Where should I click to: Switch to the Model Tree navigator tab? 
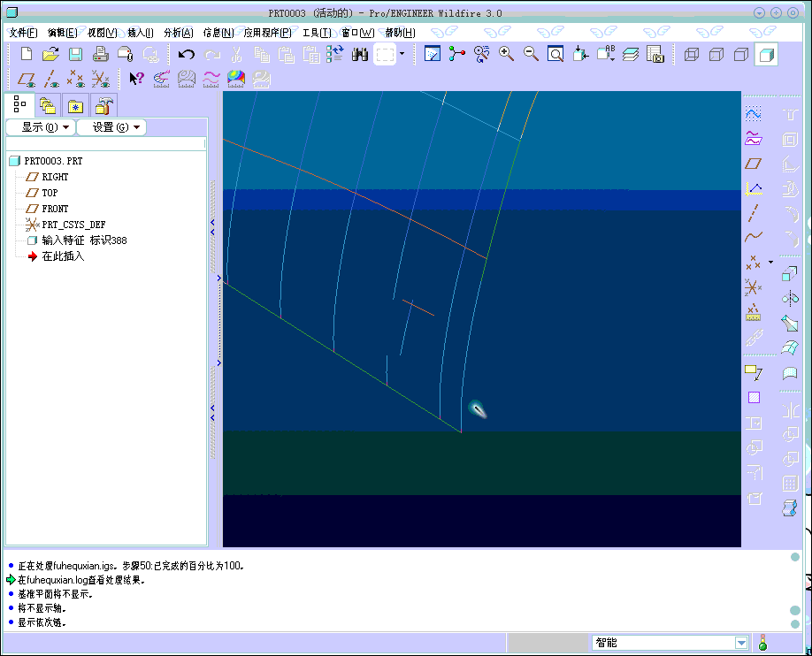point(19,104)
